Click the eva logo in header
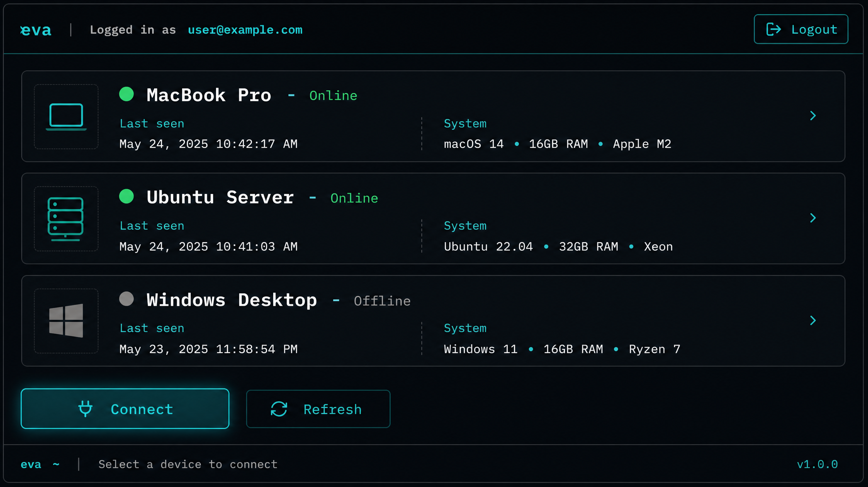Viewport: 868px width, 487px height. 36,30
